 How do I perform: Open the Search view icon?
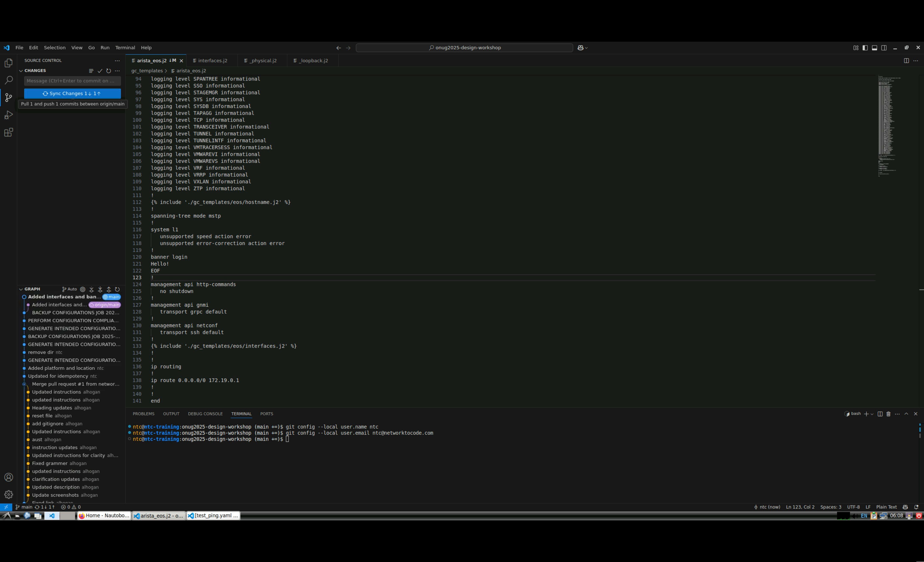[8, 80]
